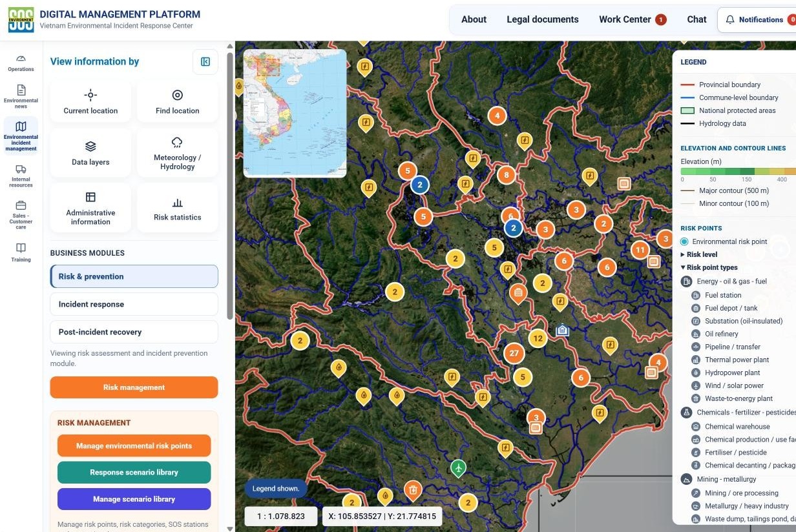Toggle the Environmental risk point radio button
The width and height of the screenshot is (796, 532).
[684, 241]
